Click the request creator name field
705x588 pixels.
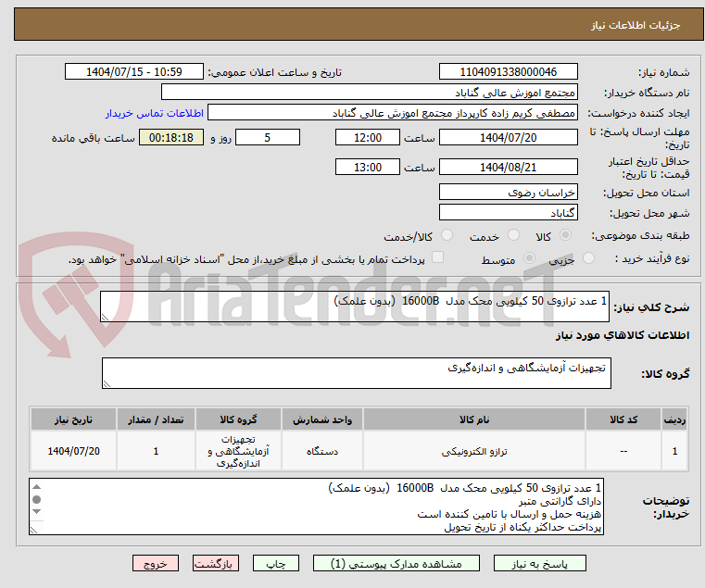[x=393, y=113]
